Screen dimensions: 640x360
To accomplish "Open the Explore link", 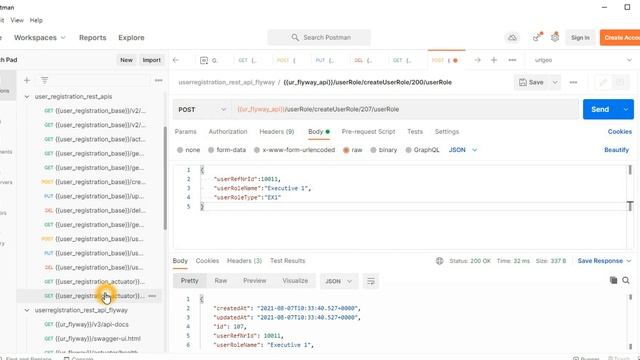I will pos(131,38).
